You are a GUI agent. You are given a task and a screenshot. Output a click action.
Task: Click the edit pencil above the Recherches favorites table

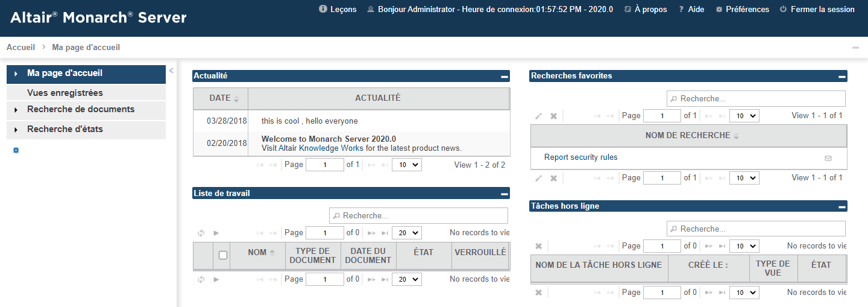tap(539, 116)
